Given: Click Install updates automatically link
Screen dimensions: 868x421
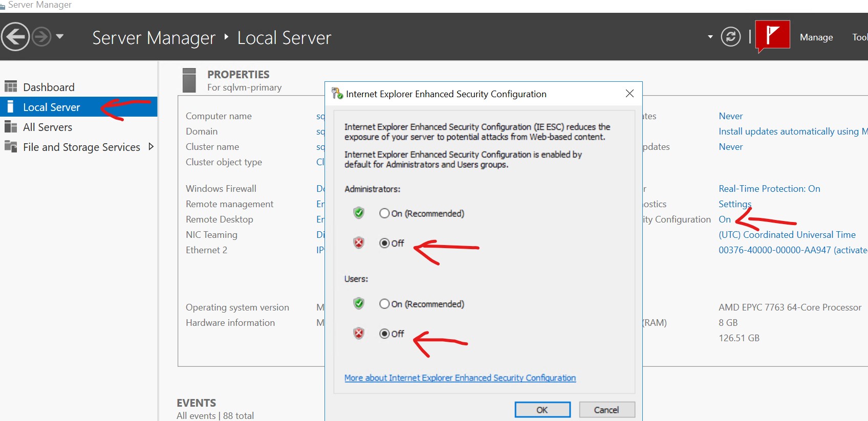Looking at the screenshot, I should (793, 131).
